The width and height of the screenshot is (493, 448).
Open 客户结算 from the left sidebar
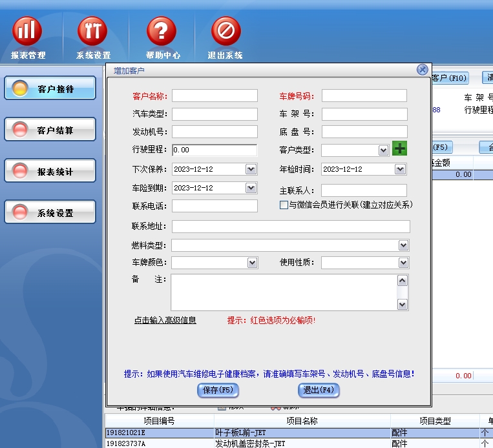click(x=50, y=130)
